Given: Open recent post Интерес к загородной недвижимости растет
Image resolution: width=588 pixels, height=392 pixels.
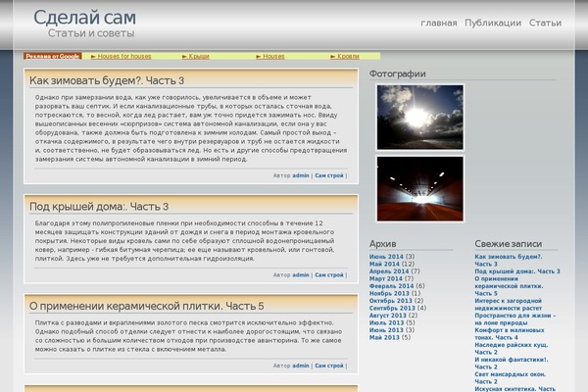Looking at the screenshot, I should (508, 305).
